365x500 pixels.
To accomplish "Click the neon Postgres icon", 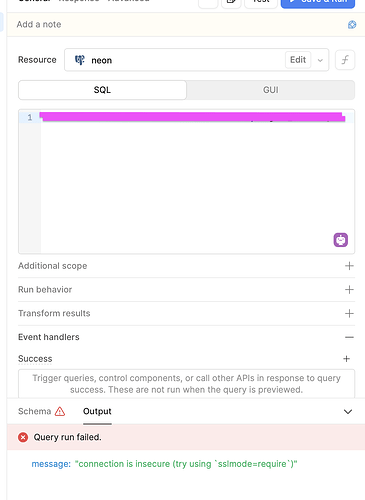I will (80, 60).
